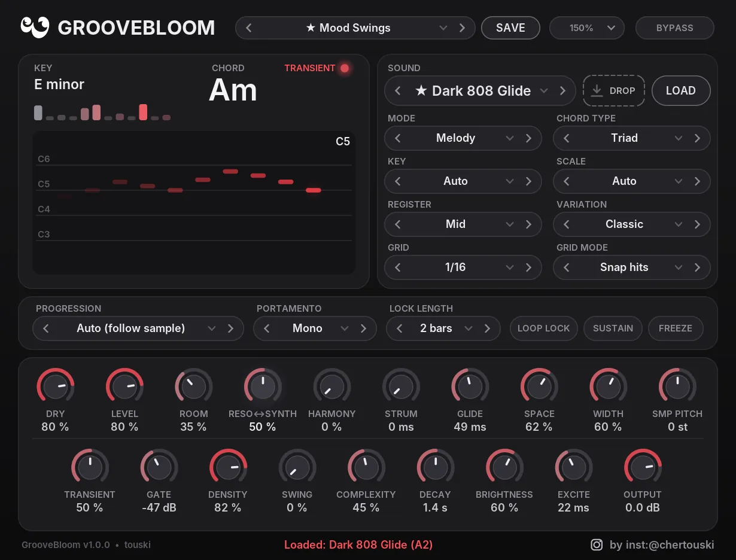Open the 2 bars lock length dropdown

(x=443, y=328)
